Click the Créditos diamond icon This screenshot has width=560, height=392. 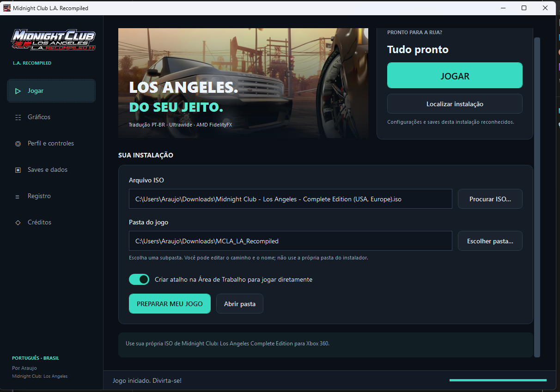(18, 223)
